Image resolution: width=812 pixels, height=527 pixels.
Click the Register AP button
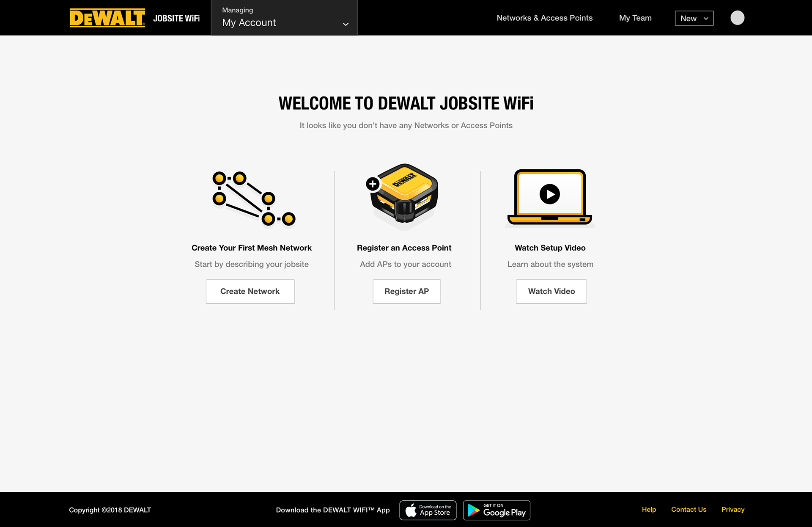pyautogui.click(x=406, y=291)
